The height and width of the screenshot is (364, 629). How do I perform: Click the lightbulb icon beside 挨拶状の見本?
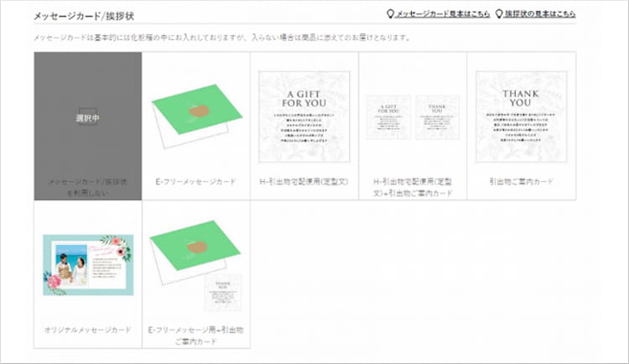click(499, 14)
